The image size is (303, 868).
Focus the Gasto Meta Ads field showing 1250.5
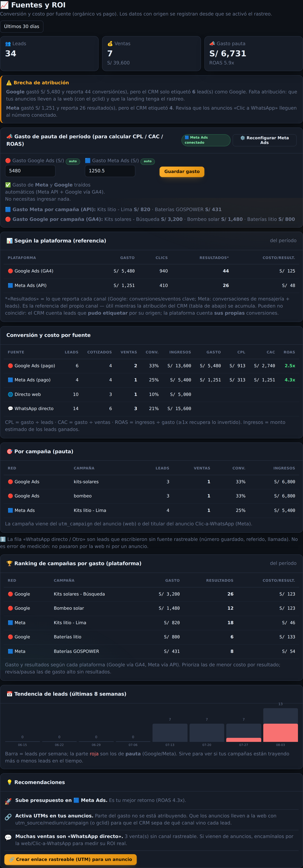pos(110,171)
